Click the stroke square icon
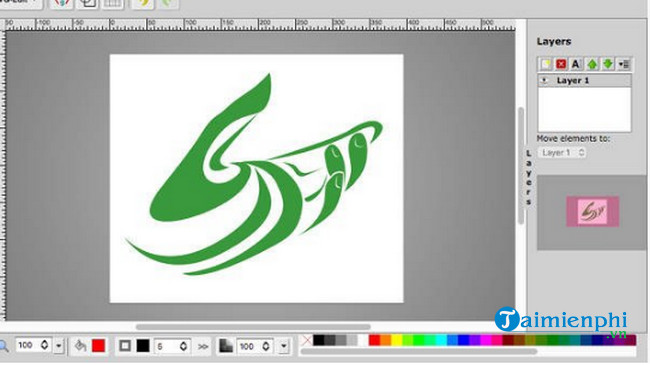This screenshot has width=650, height=365. tap(125, 346)
